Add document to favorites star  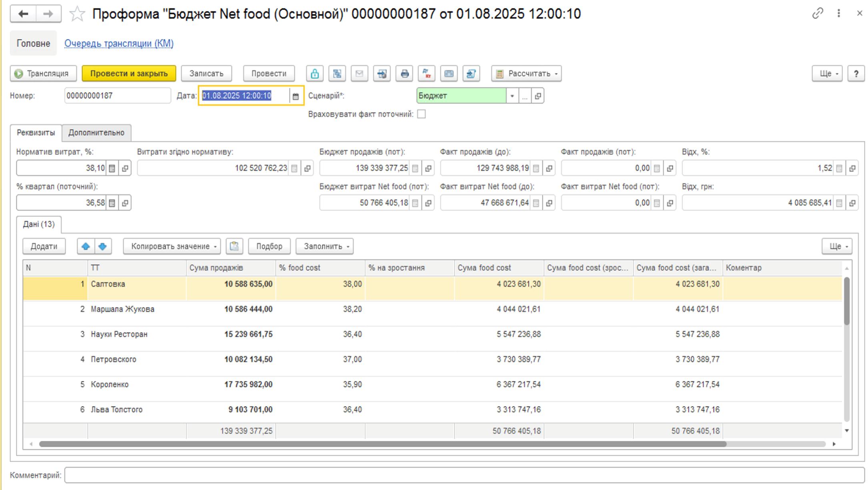click(x=77, y=14)
